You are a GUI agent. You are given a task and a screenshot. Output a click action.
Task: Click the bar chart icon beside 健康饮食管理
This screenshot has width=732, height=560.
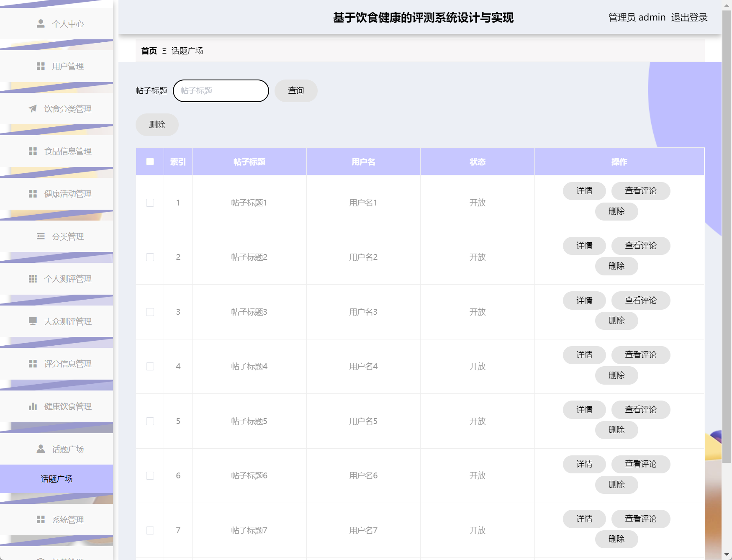pos(33,406)
